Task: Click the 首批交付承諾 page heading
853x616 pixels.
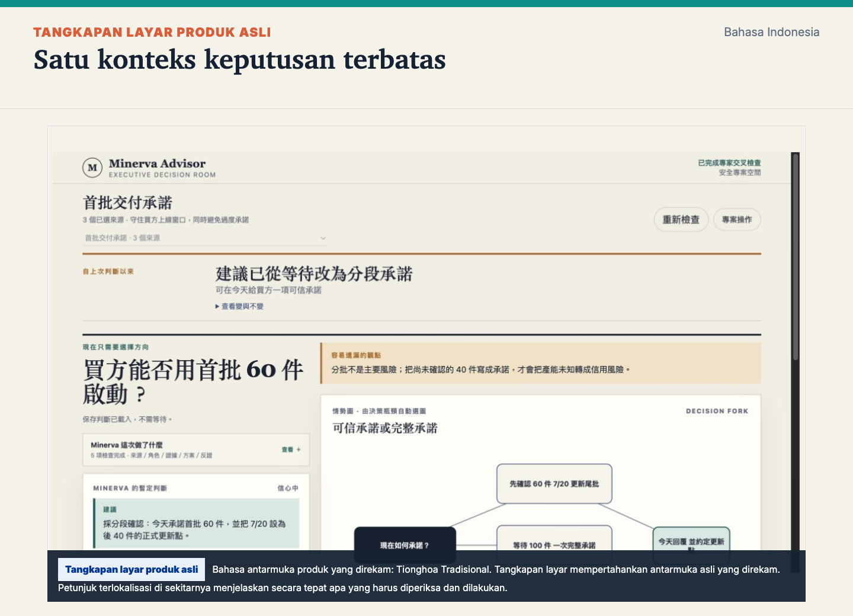Action: 127,203
